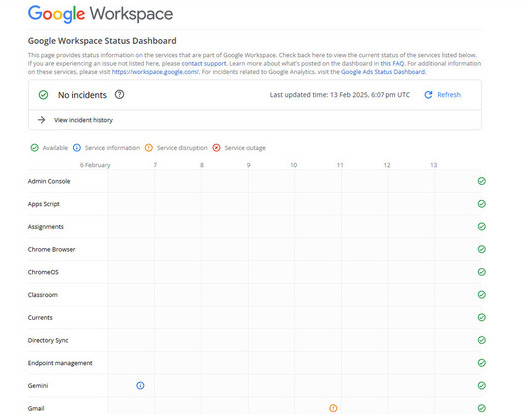Click the orange Service disruption legend icon
The height and width of the screenshot is (414, 528).
tap(149, 148)
